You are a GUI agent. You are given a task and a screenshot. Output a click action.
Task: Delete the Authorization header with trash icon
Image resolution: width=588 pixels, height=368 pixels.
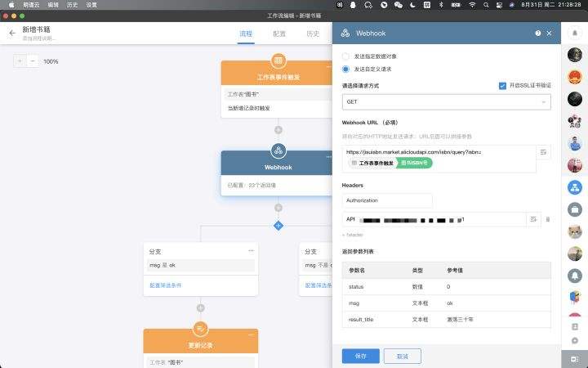(x=548, y=219)
